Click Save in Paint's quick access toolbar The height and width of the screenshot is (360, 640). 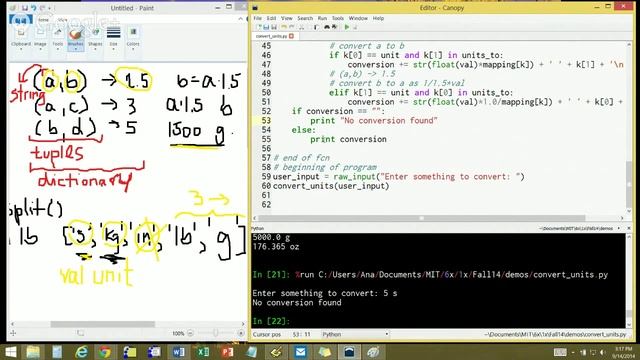coord(25,8)
